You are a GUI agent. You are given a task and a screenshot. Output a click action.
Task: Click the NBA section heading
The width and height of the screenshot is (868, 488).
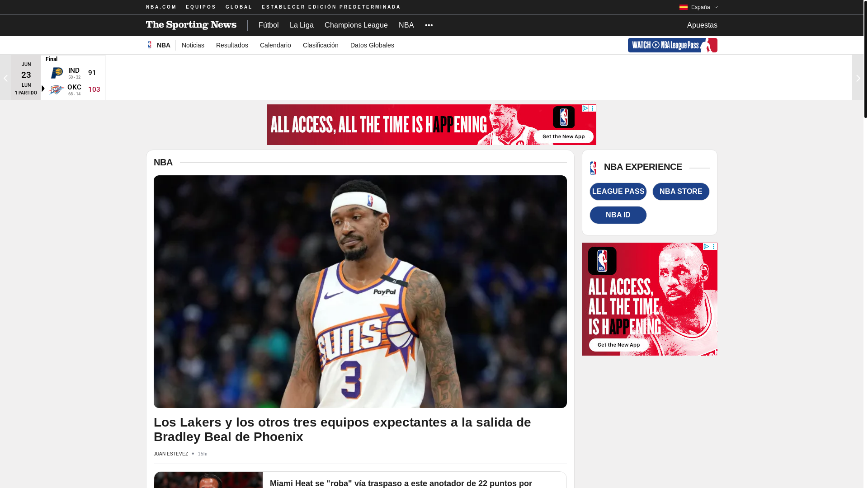(163, 162)
